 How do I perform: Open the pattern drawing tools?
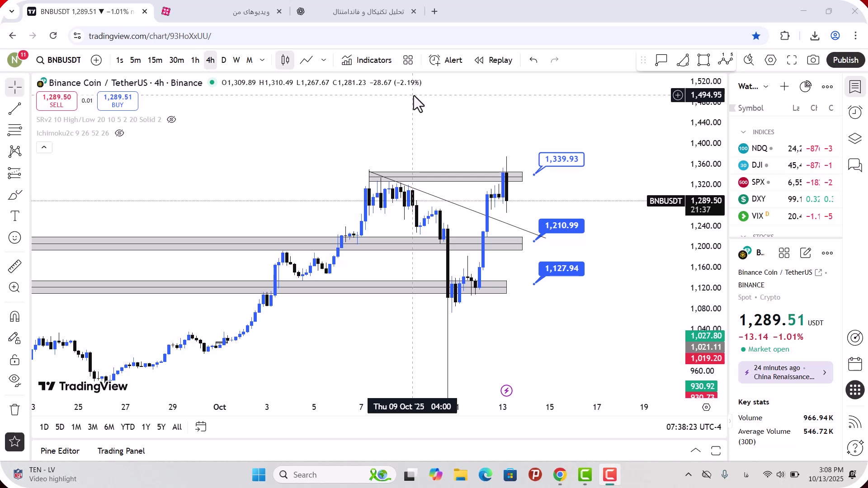pyautogui.click(x=14, y=151)
